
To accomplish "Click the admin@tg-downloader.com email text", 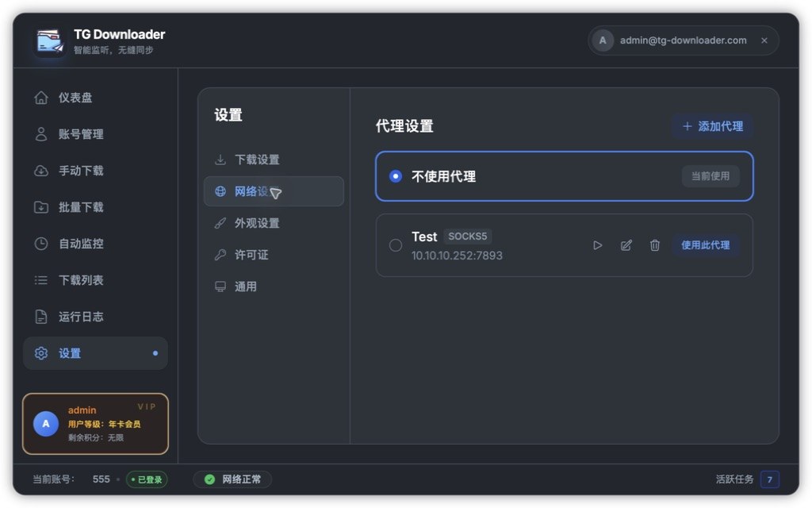I will tap(683, 40).
